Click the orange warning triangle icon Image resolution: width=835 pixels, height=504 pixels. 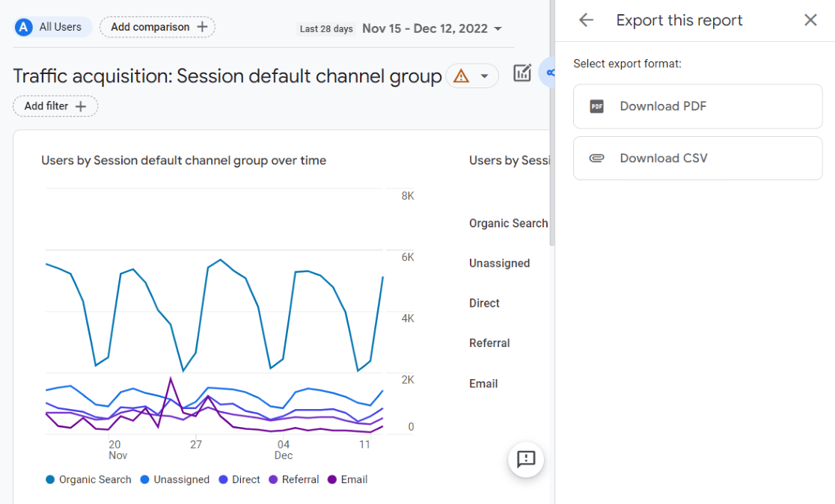click(462, 76)
